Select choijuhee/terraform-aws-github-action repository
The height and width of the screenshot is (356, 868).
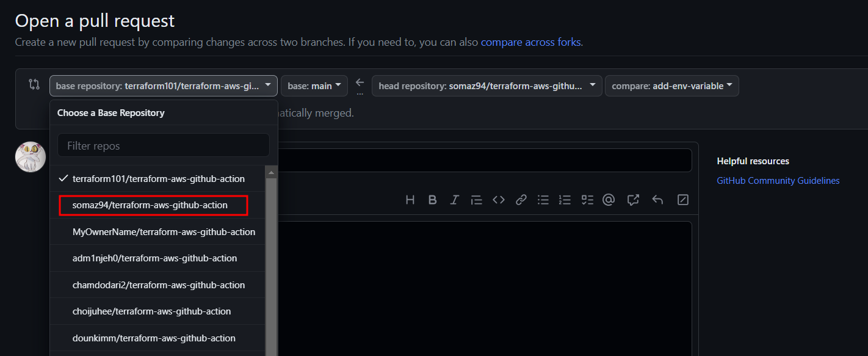point(158,311)
